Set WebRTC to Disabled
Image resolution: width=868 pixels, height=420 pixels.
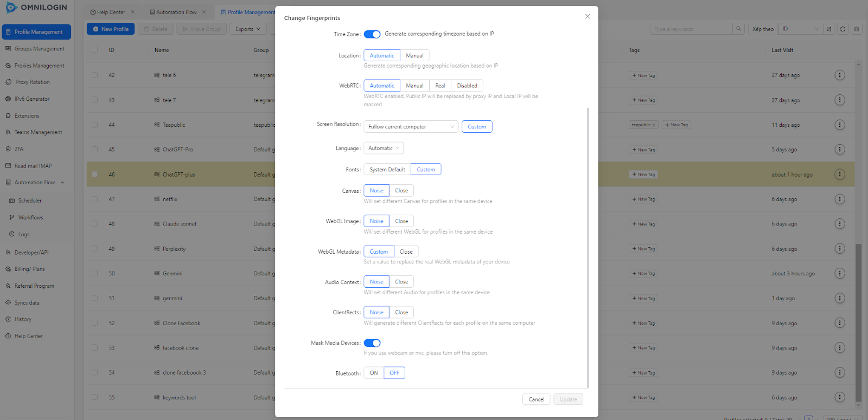click(x=467, y=86)
